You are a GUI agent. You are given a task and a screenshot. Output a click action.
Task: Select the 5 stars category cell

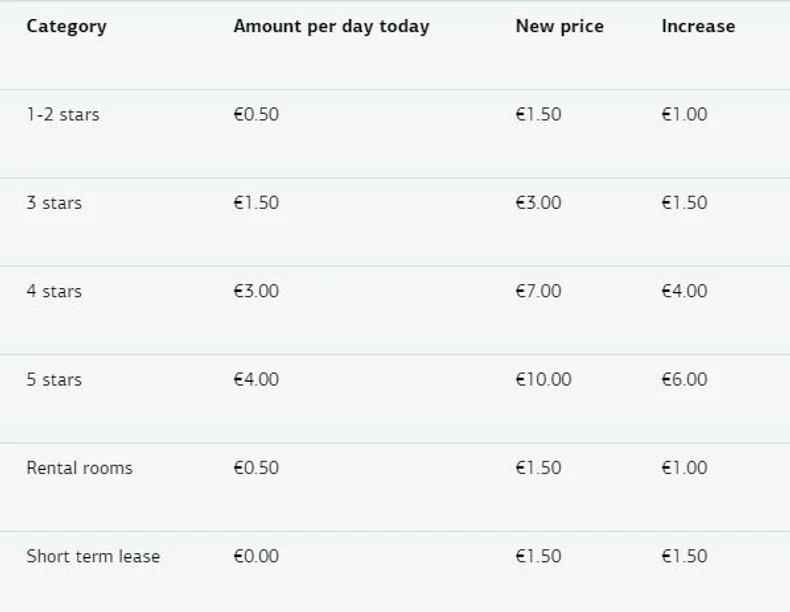coord(54,380)
